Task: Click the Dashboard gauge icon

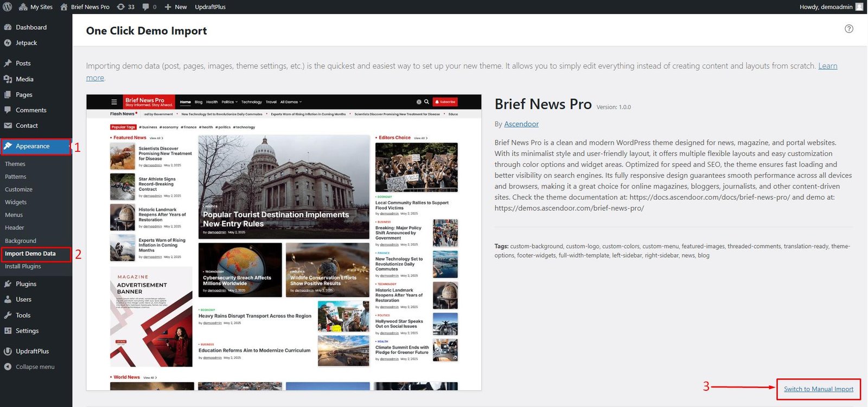Action: point(8,27)
